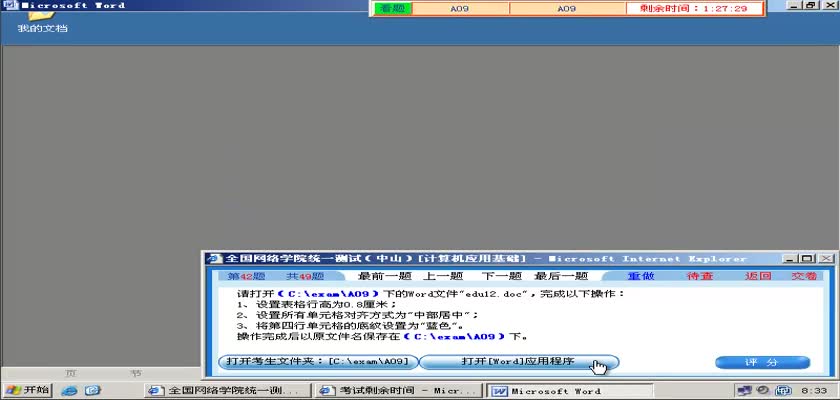Viewport: 840px width, 400px height.
Task: Click the 第42题 question number label
Action: coord(246,276)
